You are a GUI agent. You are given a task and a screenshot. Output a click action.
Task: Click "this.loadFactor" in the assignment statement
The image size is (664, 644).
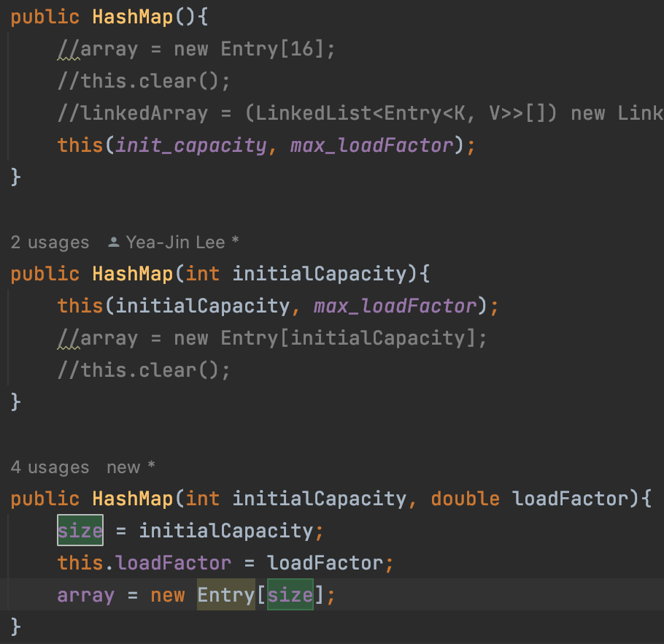[144, 563]
